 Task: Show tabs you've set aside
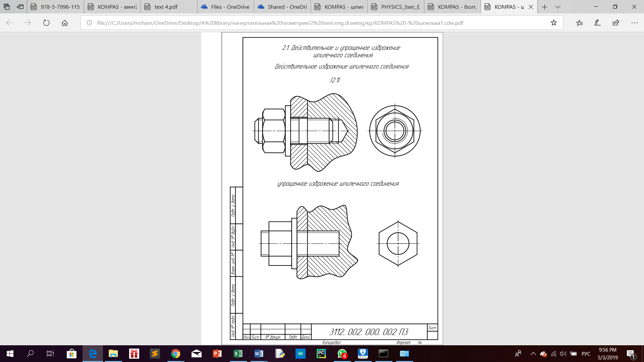coord(7,7)
